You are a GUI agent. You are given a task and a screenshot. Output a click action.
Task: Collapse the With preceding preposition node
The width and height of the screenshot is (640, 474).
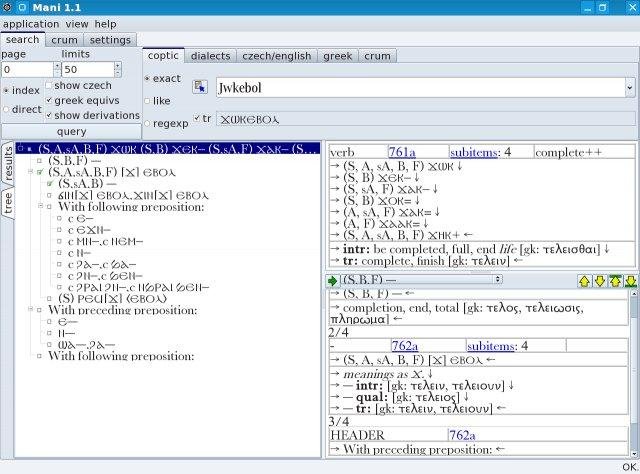pos(30,309)
